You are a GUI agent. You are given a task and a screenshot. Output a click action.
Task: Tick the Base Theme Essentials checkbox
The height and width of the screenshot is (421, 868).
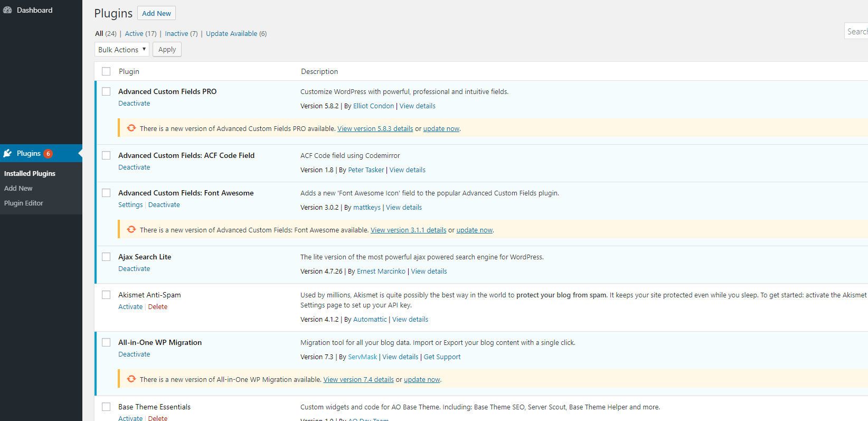coord(106,407)
